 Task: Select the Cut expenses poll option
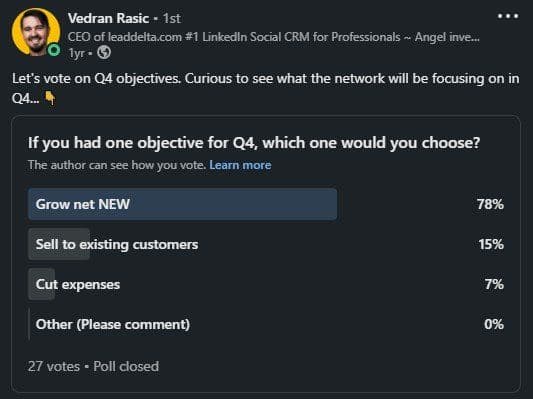pyautogui.click(x=266, y=284)
